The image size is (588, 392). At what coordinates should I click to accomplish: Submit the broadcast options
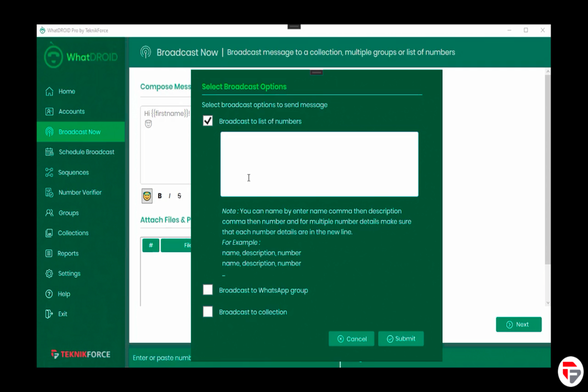[x=401, y=339]
